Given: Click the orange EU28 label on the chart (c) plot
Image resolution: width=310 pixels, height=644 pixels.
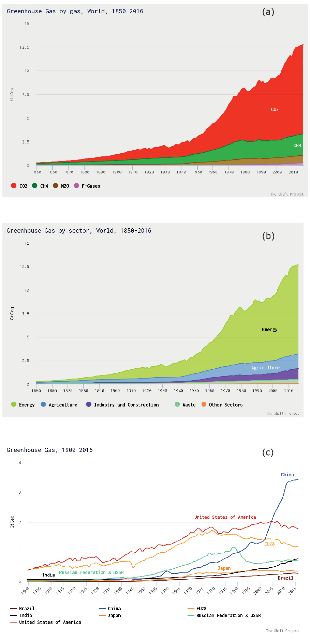Looking at the screenshot, I should [x=269, y=544].
